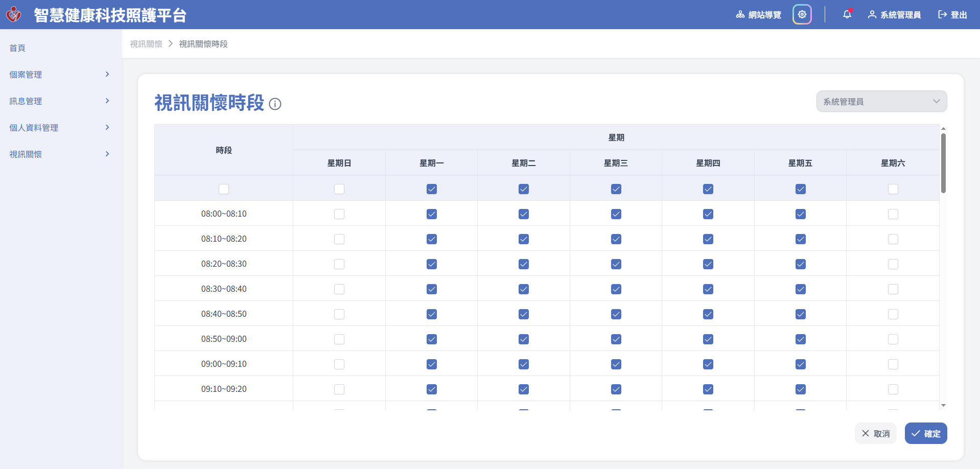Open the 系統管理員 dropdown selector
This screenshot has width=980, height=469.
[881, 101]
